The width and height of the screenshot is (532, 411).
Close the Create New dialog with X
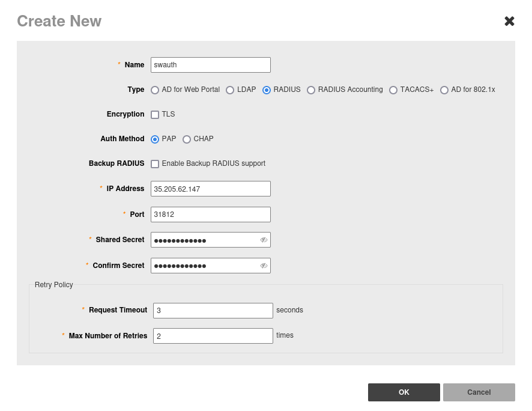509,22
